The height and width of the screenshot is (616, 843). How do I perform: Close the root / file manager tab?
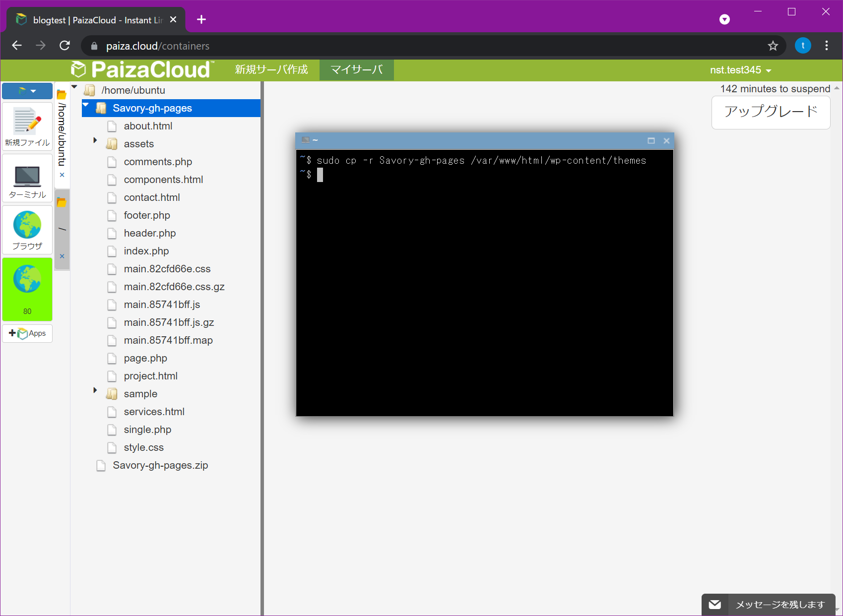(62, 256)
